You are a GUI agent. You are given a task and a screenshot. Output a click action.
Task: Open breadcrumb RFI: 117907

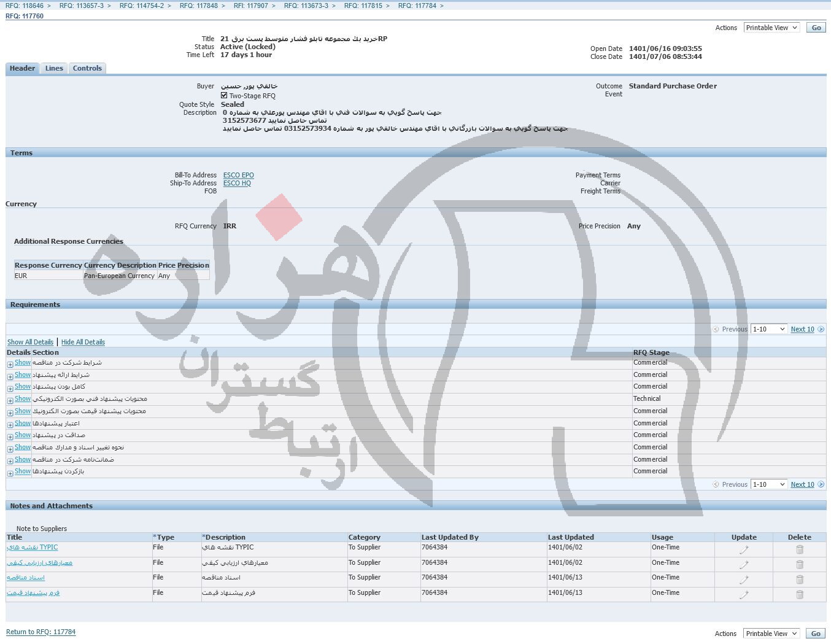point(251,6)
